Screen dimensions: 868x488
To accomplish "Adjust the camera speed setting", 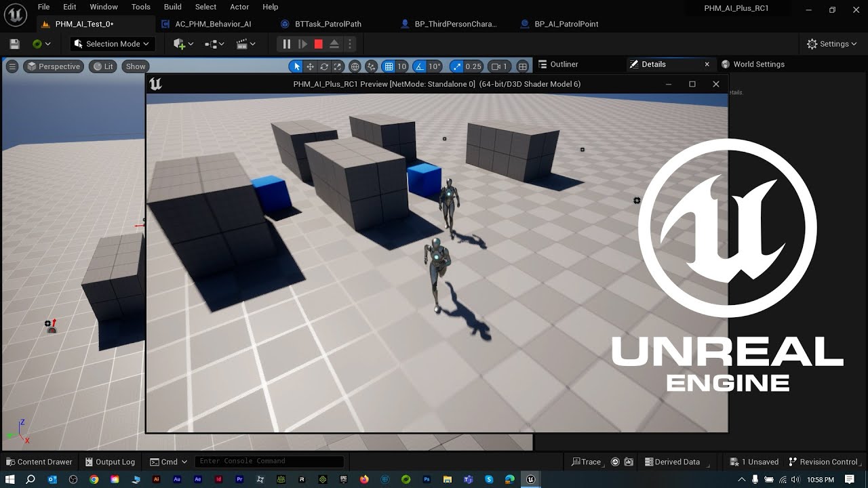I will (x=500, y=66).
